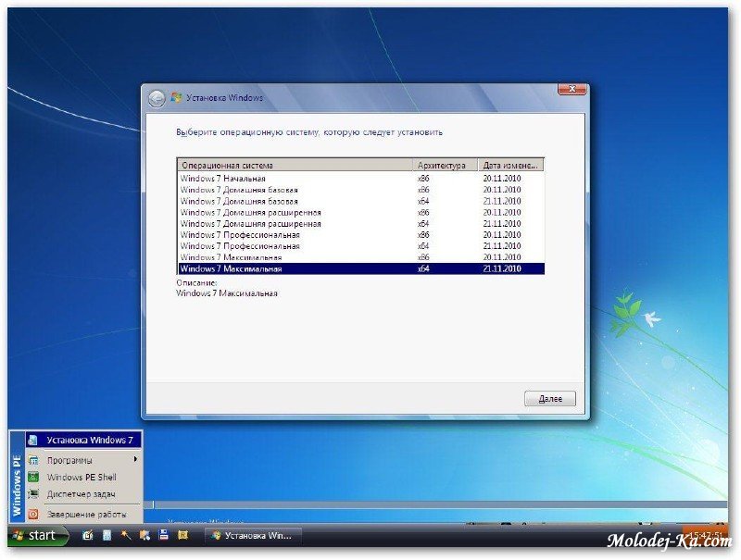Select the Windows 7 Начальная row
Viewport: 741px width, 560px height.
click(x=361, y=179)
